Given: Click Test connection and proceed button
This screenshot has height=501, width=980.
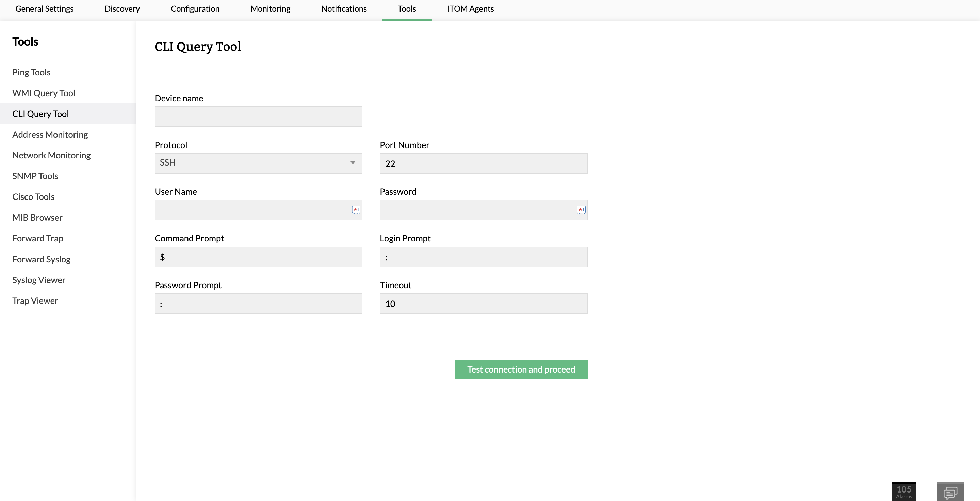Looking at the screenshot, I should coord(521,369).
